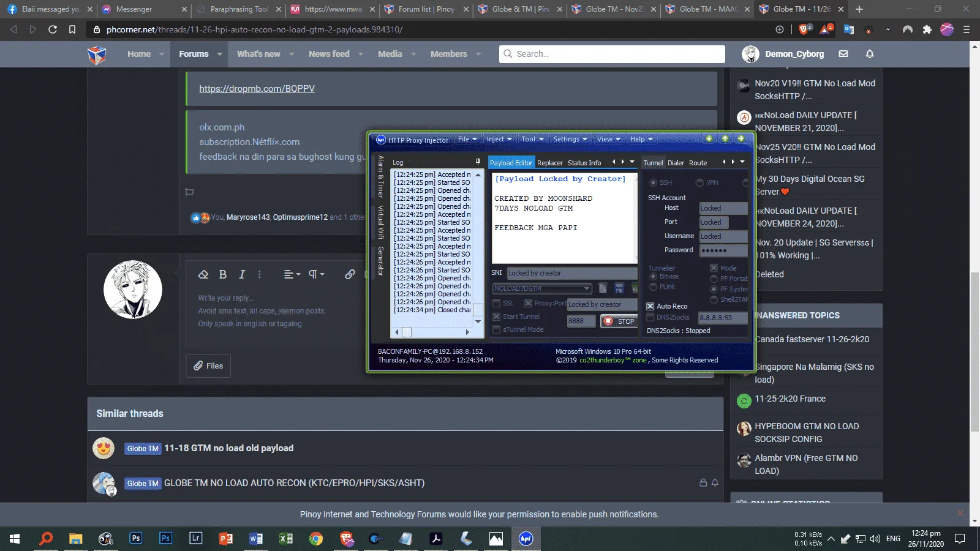Screen dimensions: 980x551
Task: Click the Brave Shields lion icon
Action: point(805,29)
